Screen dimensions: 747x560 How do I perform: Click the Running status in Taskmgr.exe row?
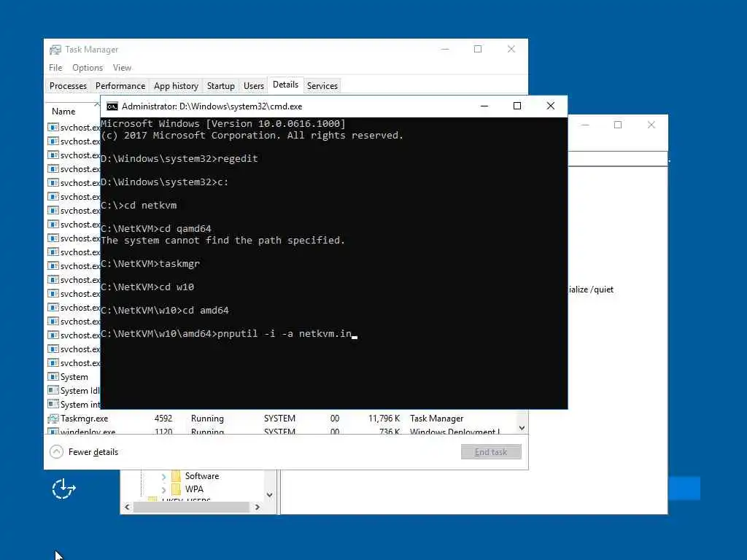pos(207,419)
